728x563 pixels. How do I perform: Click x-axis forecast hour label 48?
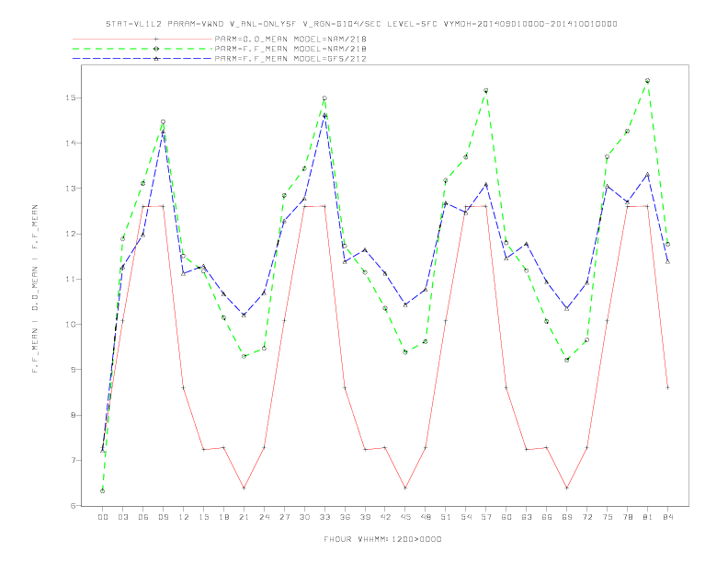point(426,517)
